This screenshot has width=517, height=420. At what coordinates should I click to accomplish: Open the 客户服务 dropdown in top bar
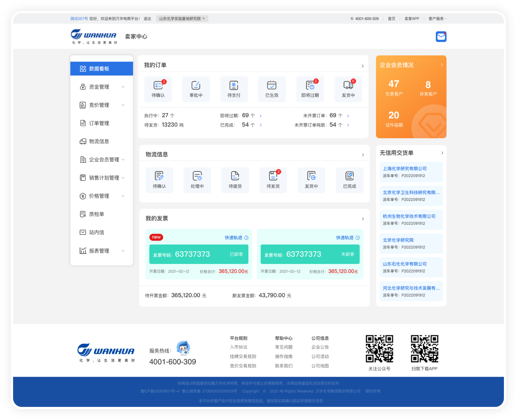click(437, 19)
